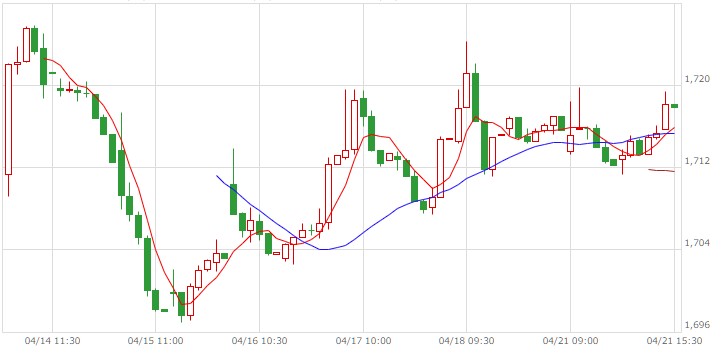Viewport: 725px width, 361px height.
Task: Click the 04/18 09:30 date label
Action: coord(467,341)
